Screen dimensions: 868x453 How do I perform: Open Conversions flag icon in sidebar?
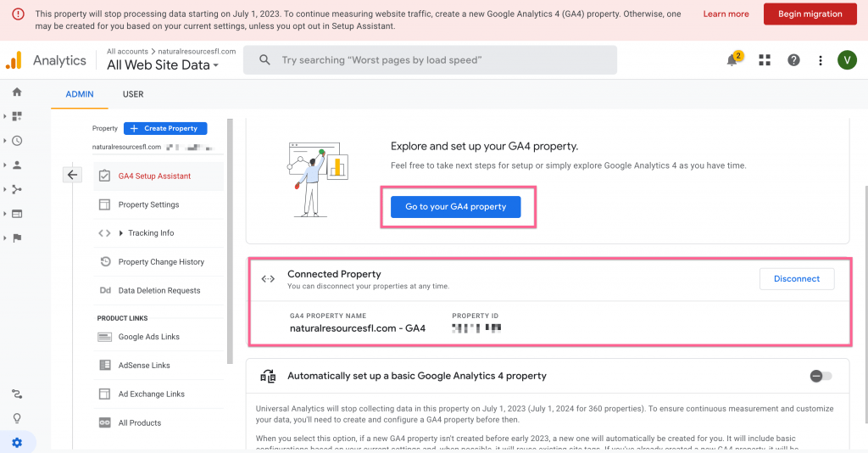17,238
